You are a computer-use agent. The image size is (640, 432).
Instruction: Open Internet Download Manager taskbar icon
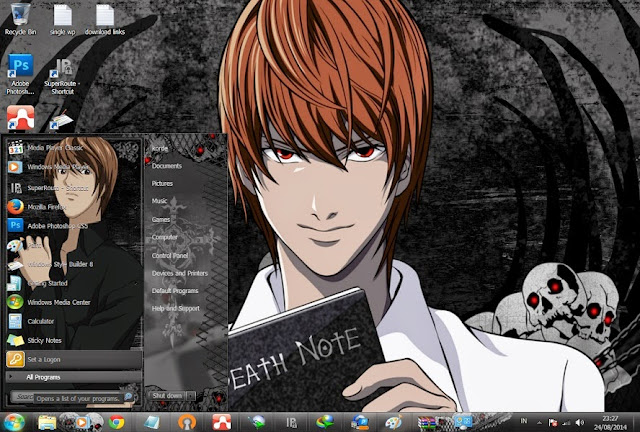[325, 422]
